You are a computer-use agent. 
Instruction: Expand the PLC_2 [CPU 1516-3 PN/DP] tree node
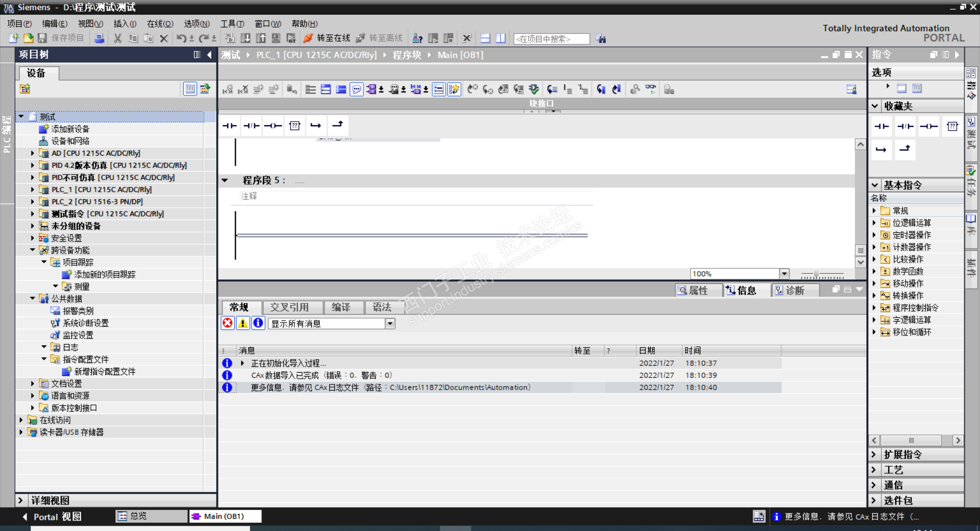[x=33, y=202]
